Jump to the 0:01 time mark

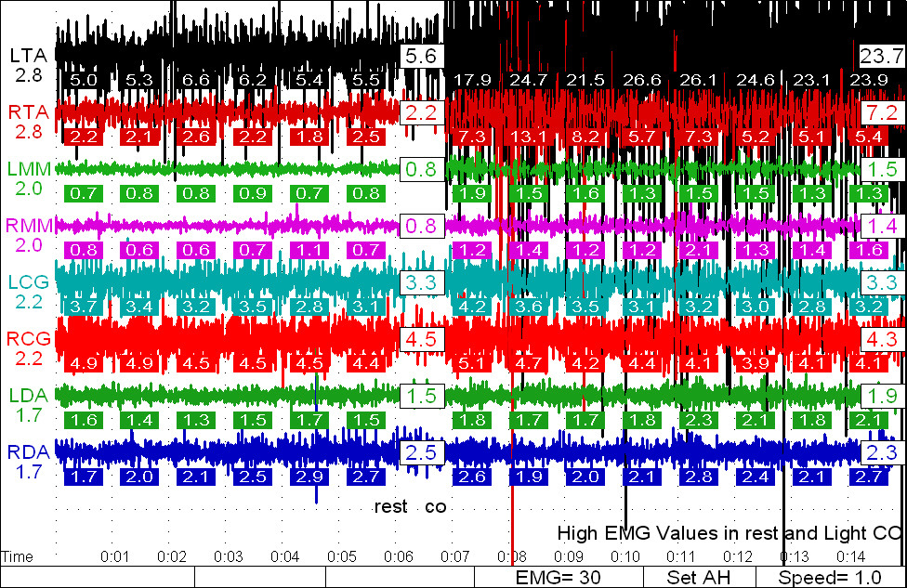click(x=115, y=556)
